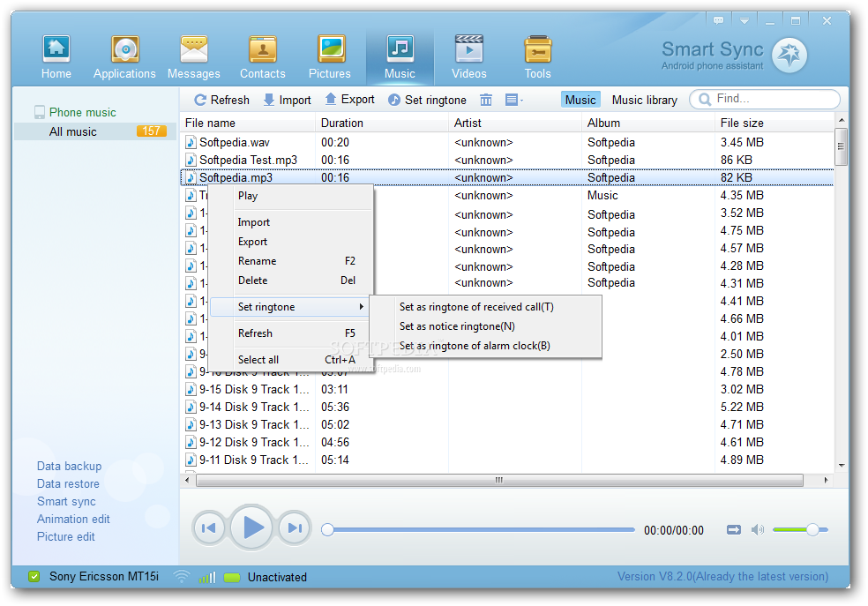This screenshot has height=606, width=868.
Task: Click the Import toolbar button
Action: coord(287,101)
